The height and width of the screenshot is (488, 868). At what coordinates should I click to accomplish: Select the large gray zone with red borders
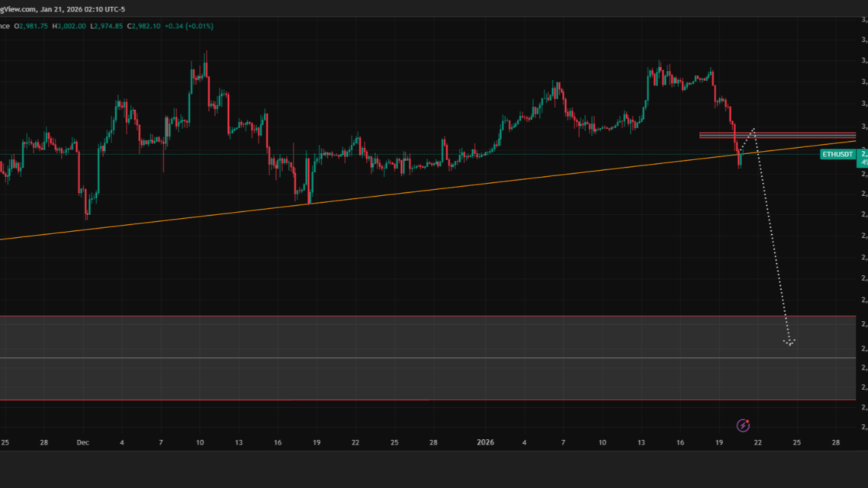[x=427, y=358]
